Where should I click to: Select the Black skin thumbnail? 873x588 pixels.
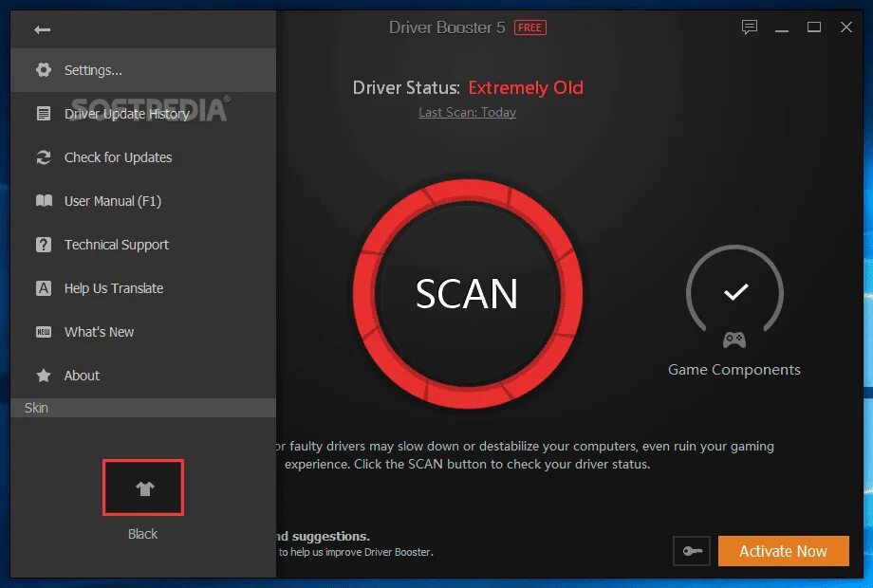click(x=143, y=487)
